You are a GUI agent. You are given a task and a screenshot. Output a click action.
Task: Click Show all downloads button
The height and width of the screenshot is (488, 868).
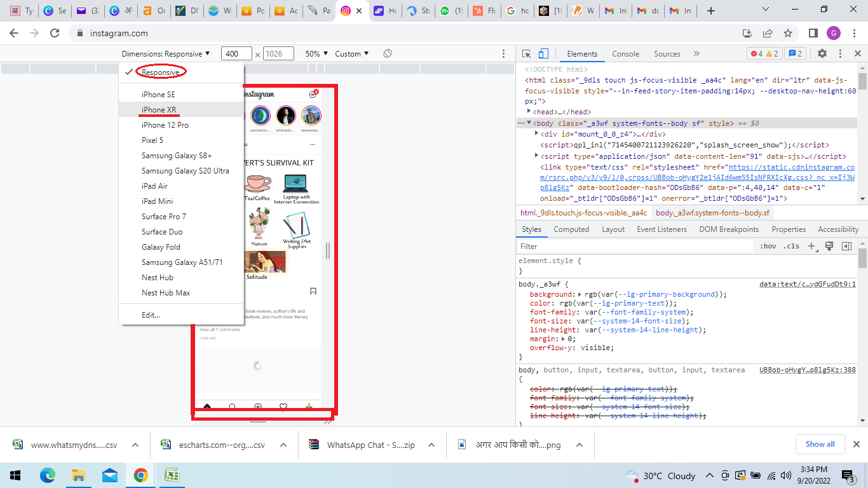820,444
